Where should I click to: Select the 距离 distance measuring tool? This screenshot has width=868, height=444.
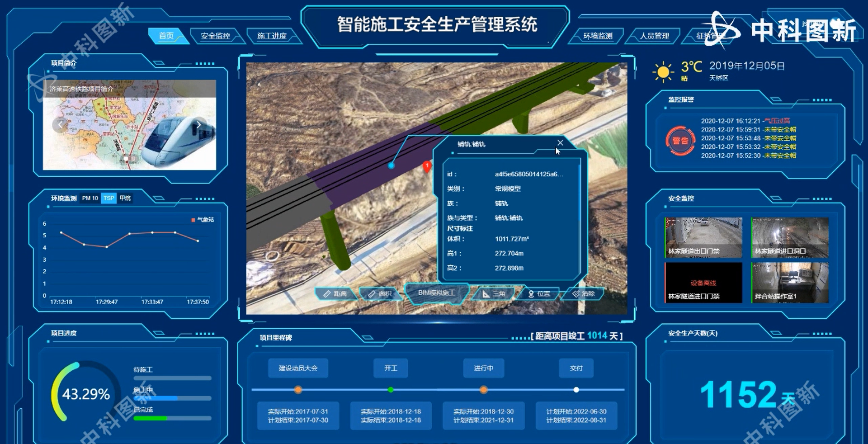pos(335,294)
